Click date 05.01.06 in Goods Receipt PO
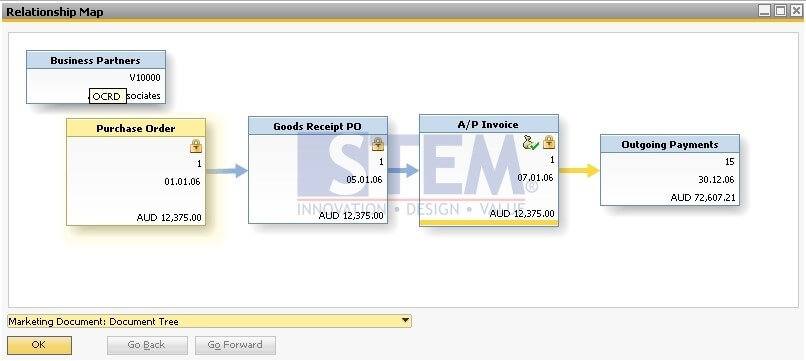 point(364,179)
